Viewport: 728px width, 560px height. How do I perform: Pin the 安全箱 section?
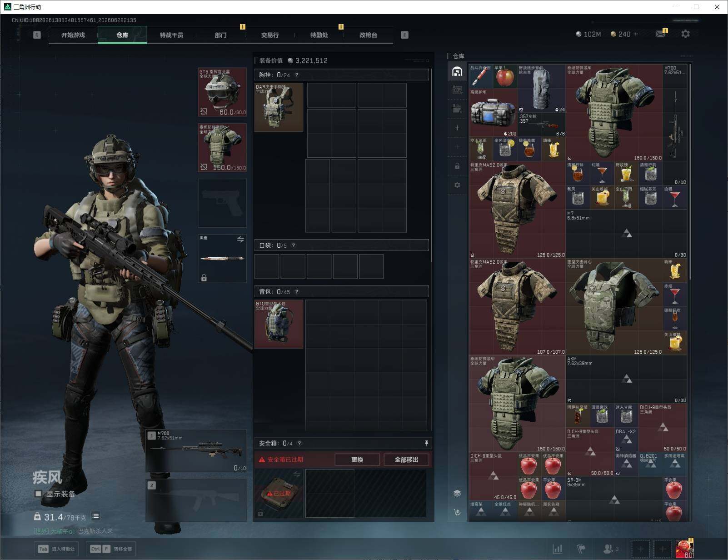[x=426, y=443]
